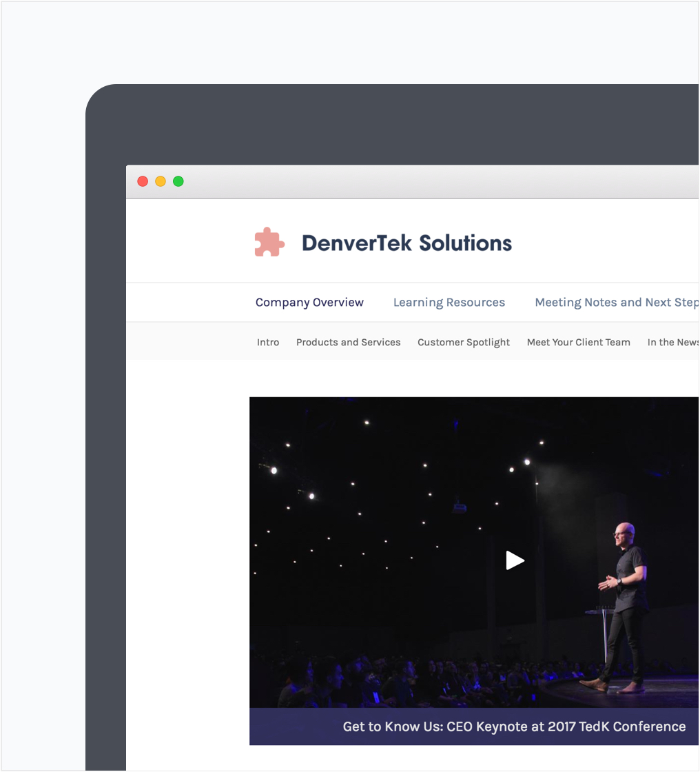Click the browser window title bar
This screenshot has height=772, width=700.
(413, 181)
